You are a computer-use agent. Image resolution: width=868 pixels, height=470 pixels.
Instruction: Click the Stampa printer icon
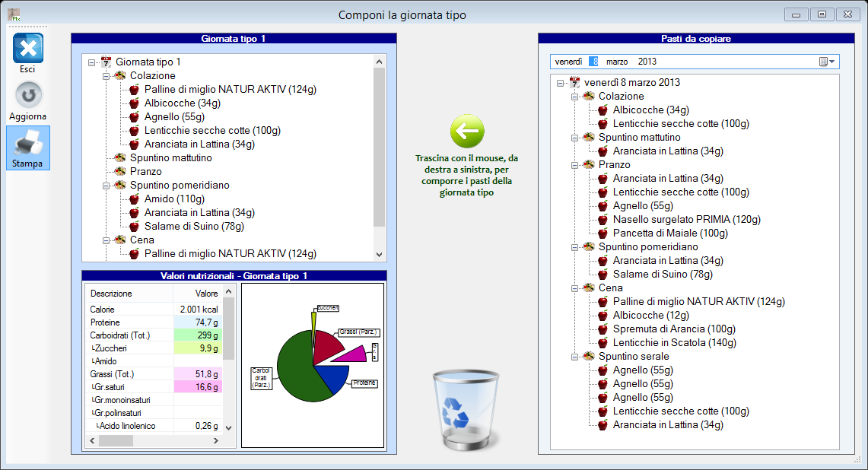28,141
